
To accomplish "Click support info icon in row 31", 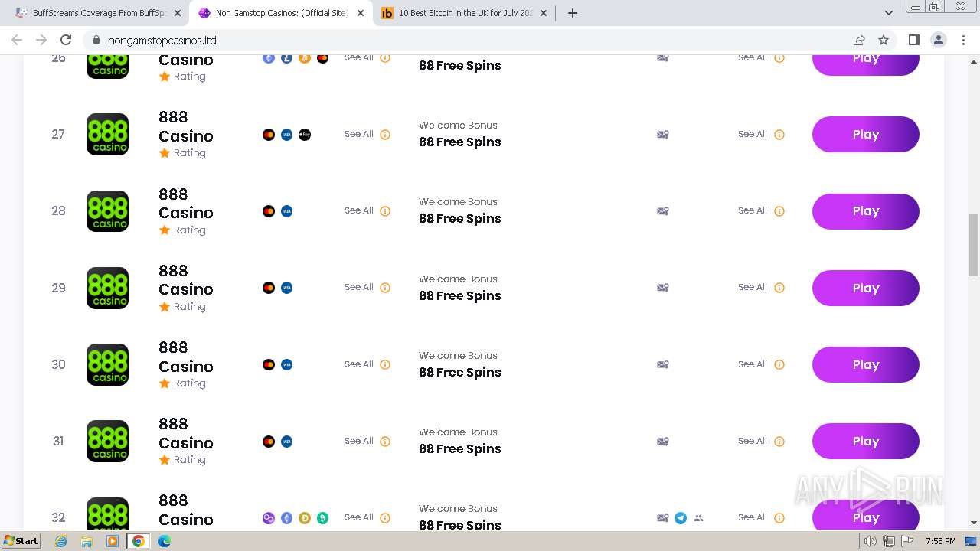I will click(779, 441).
